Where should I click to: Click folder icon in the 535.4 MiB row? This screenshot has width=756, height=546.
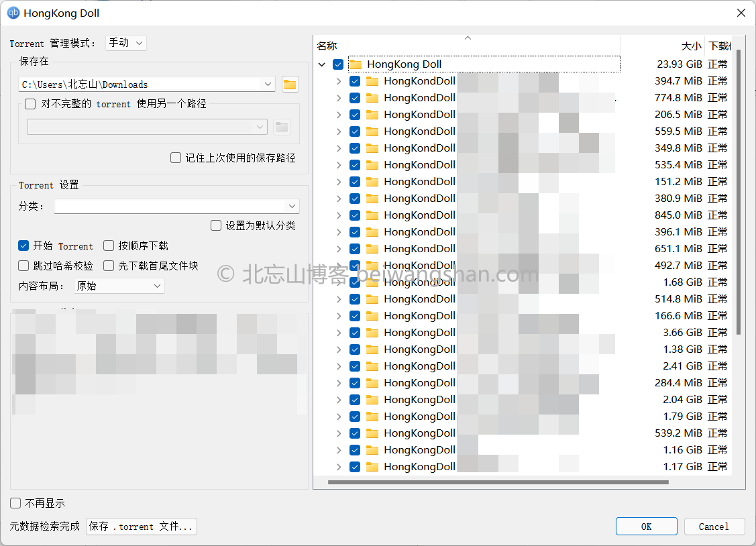[372, 165]
